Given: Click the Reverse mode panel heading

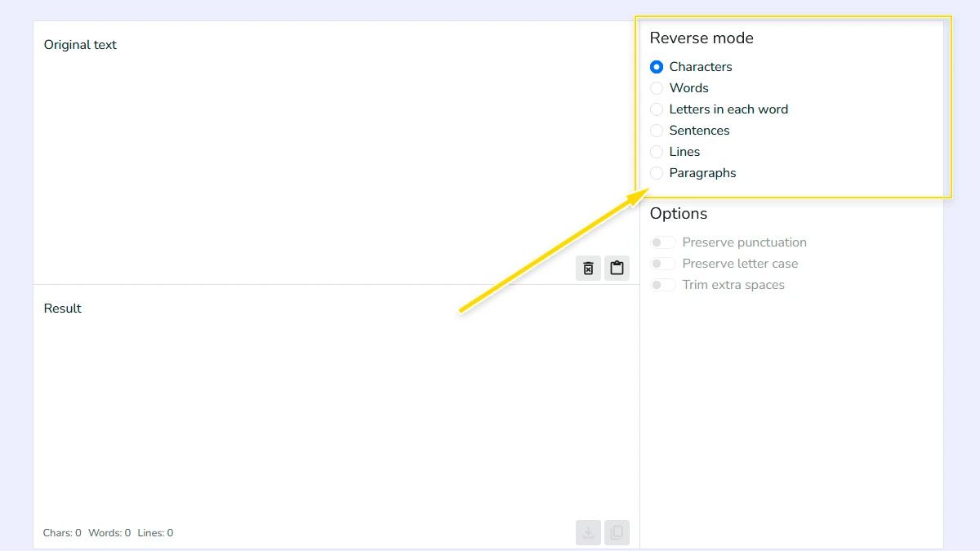Looking at the screenshot, I should (702, 38).
